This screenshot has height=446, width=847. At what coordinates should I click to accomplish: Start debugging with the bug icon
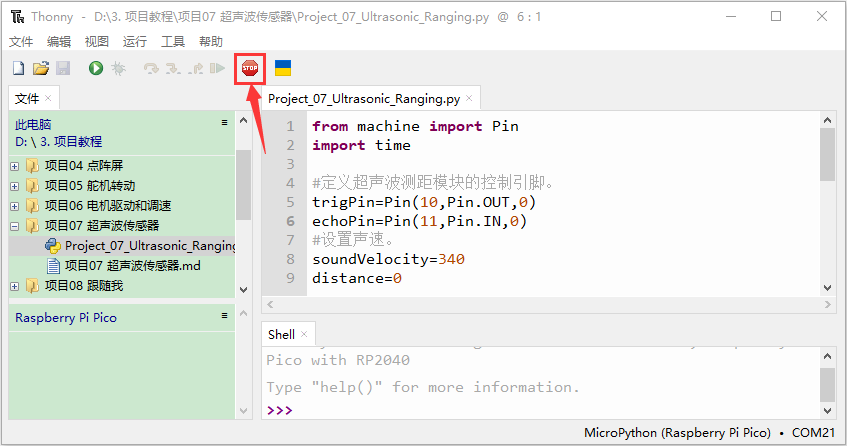118,68
